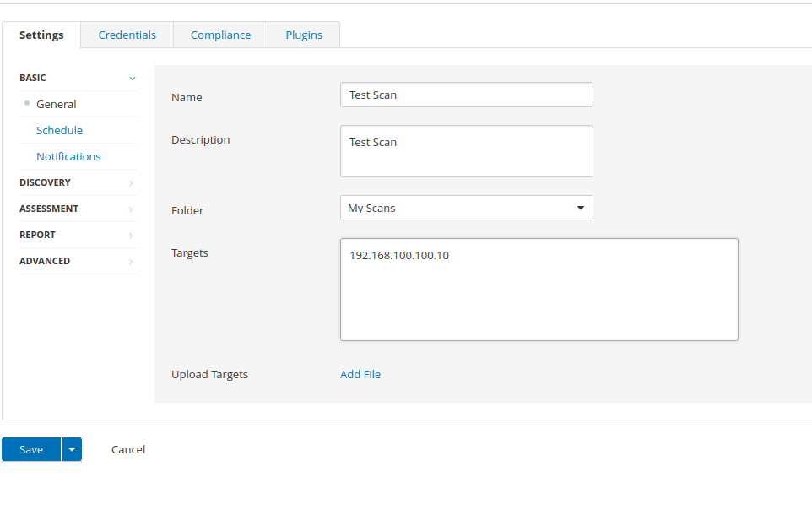The width and height of the screenshot is (812, 510).
Task: Open the Schedule settings page
Action: coord(59,130)
